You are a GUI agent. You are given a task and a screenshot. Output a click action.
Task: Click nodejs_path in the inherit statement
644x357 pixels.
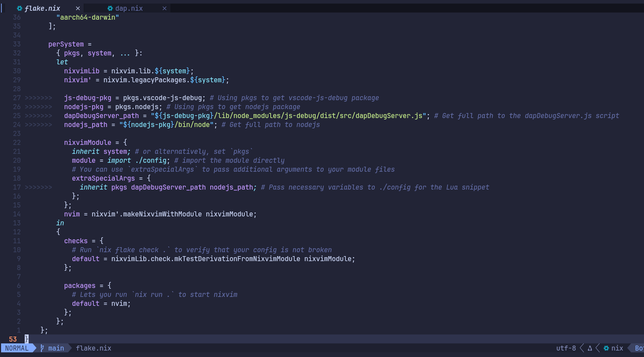click(231, 187)
